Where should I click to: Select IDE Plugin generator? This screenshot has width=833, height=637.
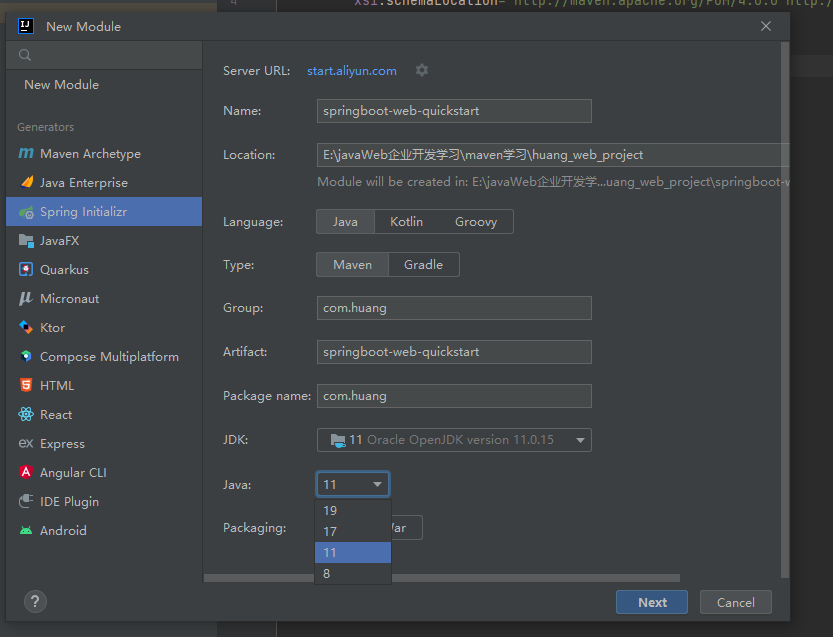(x=104, y=501)
